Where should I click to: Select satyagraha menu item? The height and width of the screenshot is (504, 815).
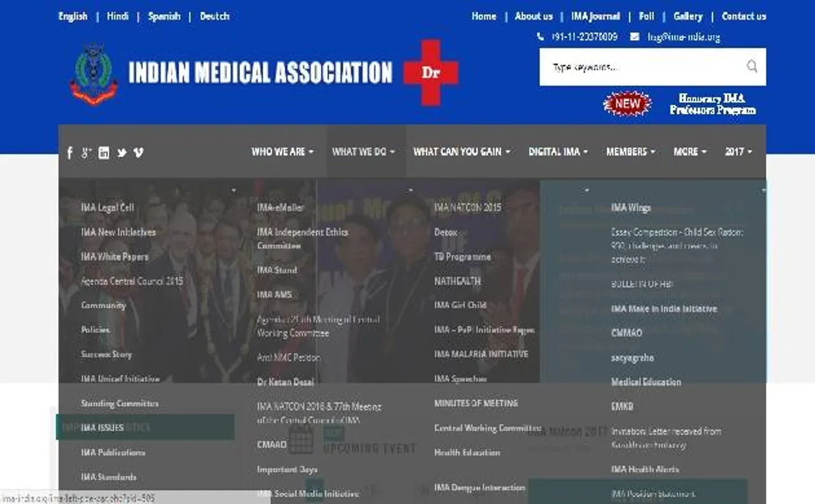632,358
